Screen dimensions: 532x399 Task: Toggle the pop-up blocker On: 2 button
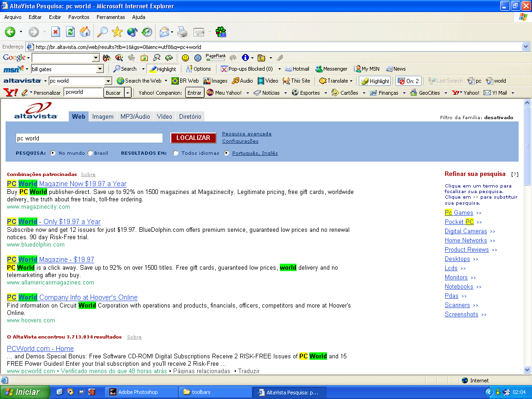(x=409, y=81)
